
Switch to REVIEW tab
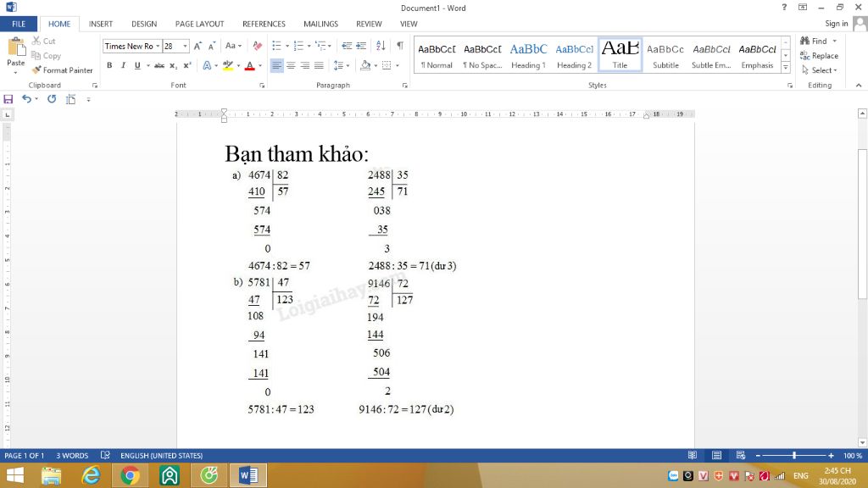(x=369, y=24)
